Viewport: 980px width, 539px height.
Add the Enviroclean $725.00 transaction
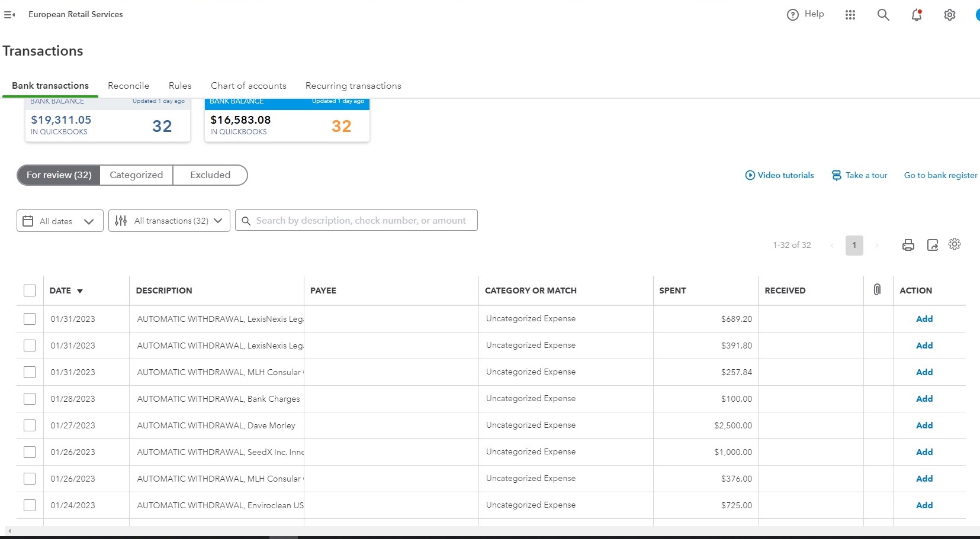pyautogui.click(x=924, y=505)
